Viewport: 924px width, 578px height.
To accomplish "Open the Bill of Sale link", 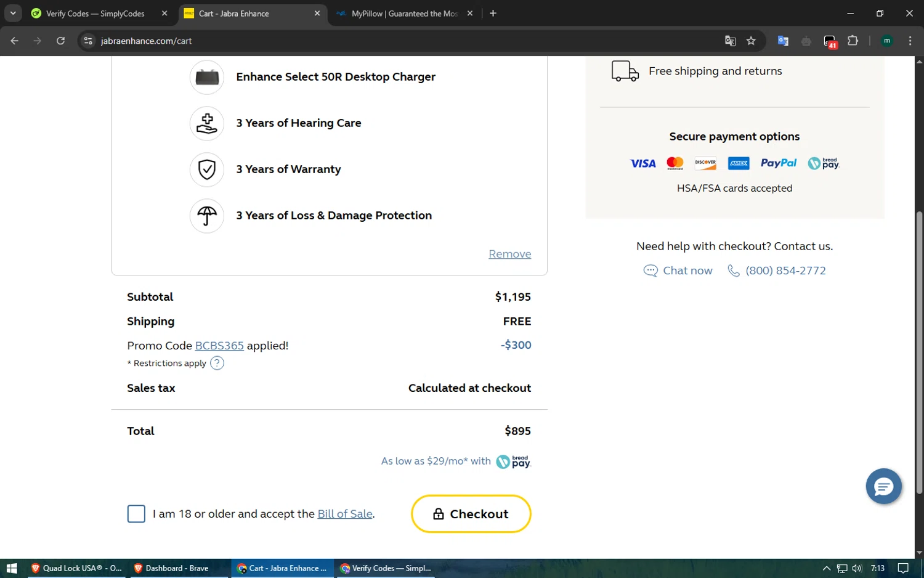I will point(345,514).
